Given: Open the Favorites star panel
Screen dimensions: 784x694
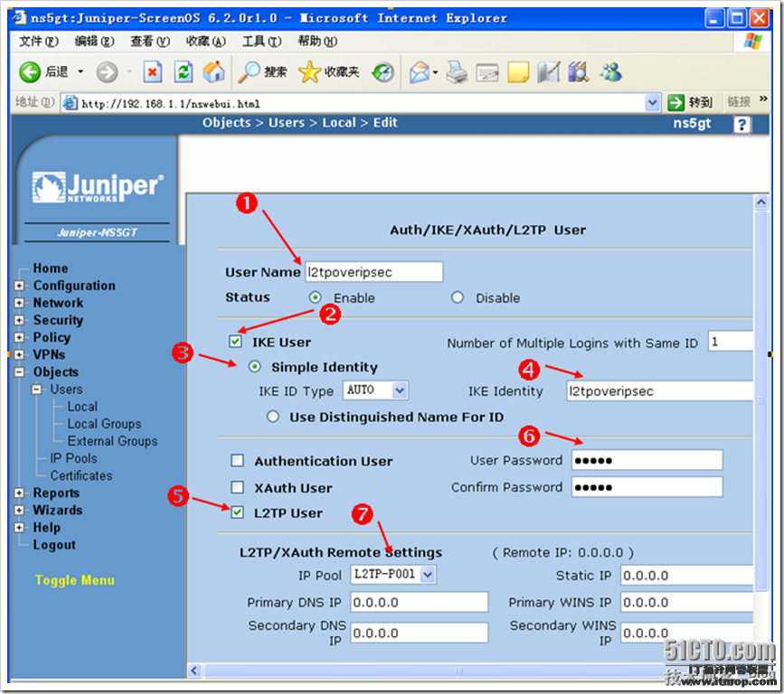Looking at the screenshot, I should (x=328, y=72).
